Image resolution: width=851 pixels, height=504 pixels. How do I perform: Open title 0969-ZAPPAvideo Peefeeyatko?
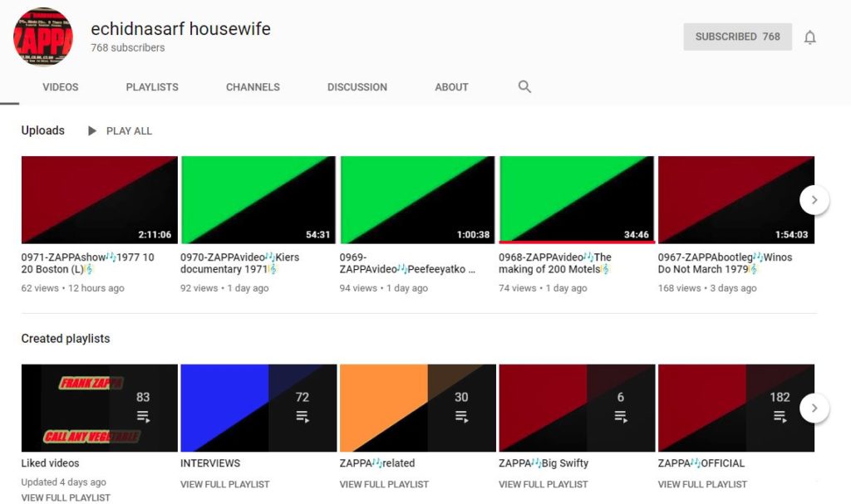click(407, 263)
